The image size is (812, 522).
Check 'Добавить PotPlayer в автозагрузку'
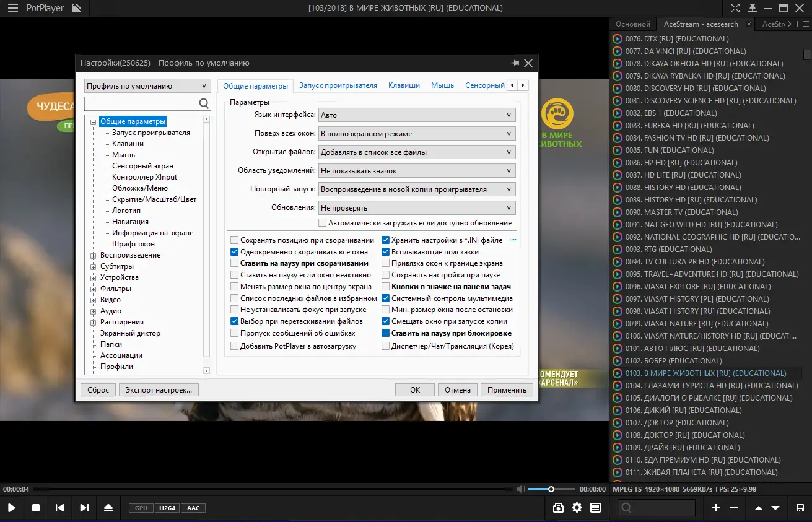pyautogui.click(x=235, y=346)
